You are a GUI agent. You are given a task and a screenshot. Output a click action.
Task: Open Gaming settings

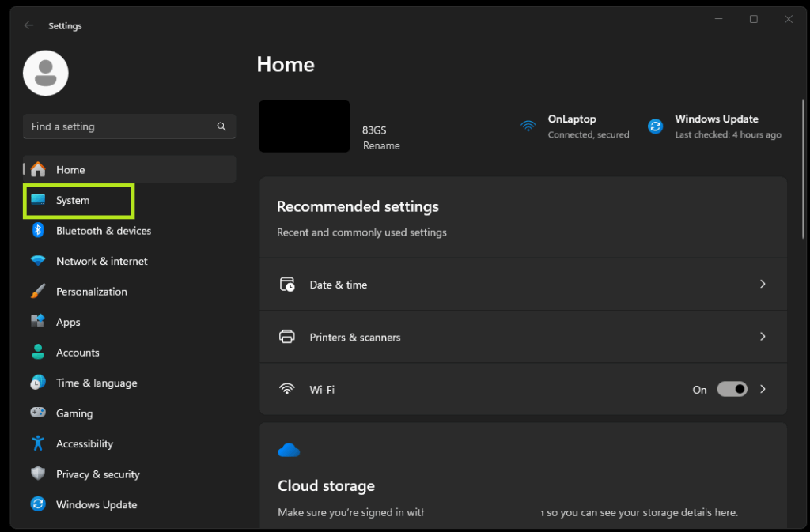(130, 413)
